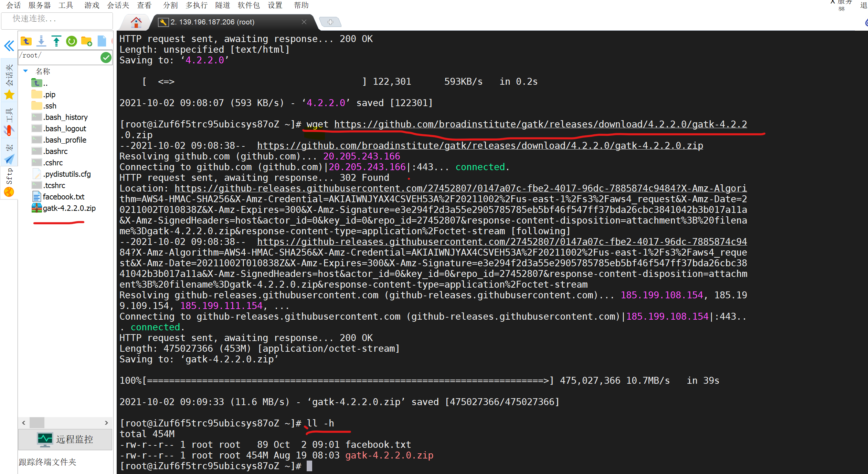Open the 隧道 menu
Screen dimensions: 868x474
[x=222, y=5]
